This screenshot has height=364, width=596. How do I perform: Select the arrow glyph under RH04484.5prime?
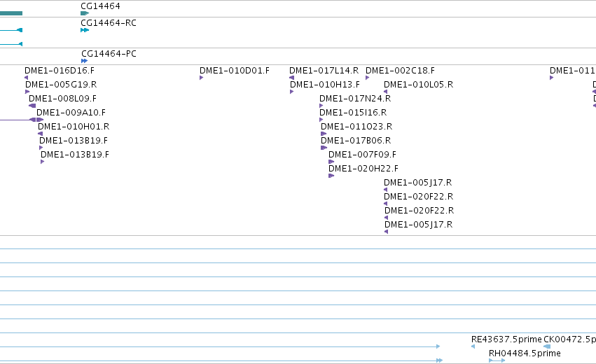click(x=497, y=360)
